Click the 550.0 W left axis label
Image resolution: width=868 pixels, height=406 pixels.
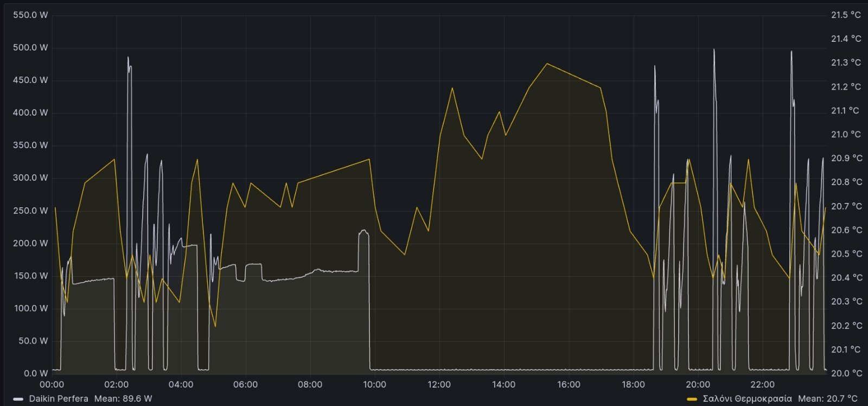(x=30, y=15)
